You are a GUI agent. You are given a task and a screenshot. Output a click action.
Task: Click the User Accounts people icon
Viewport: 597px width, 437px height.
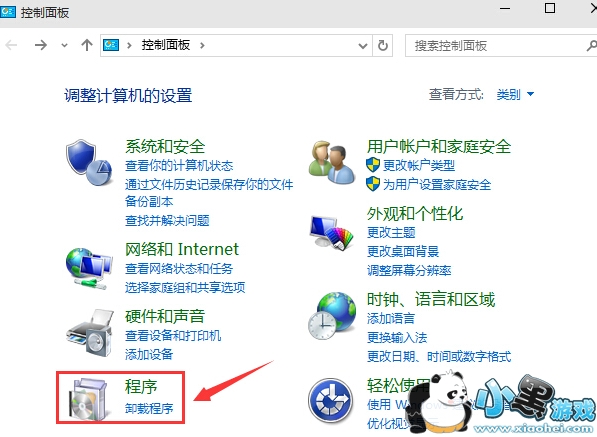[x=332, y=163]
